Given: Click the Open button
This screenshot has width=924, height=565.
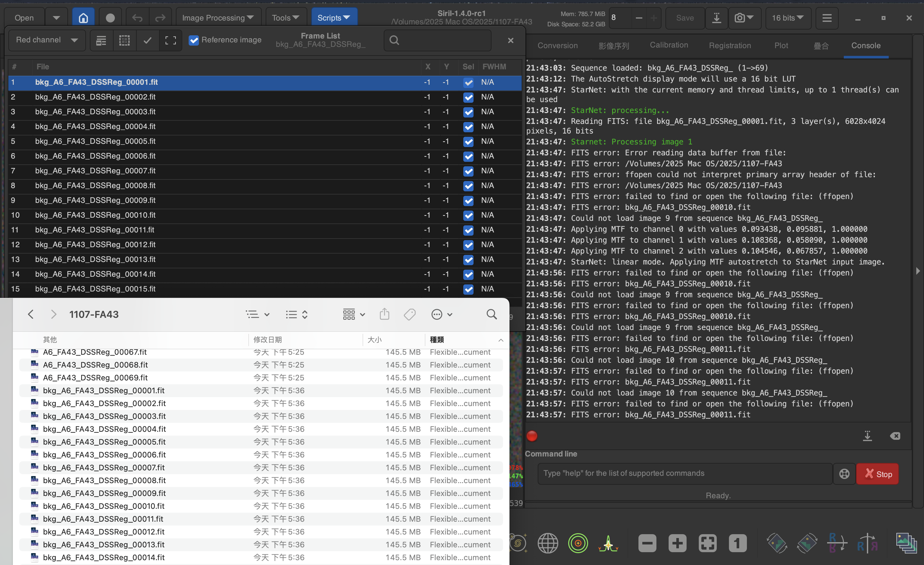Looking at the screenshot, I should (x=24, y=18).
